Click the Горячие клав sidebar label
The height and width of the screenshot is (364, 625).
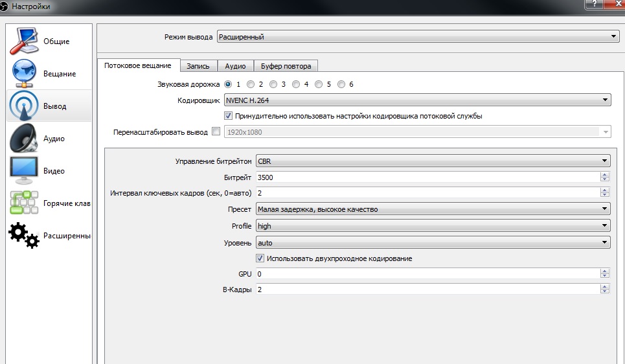pyautogui.click(x=67, y=203)
